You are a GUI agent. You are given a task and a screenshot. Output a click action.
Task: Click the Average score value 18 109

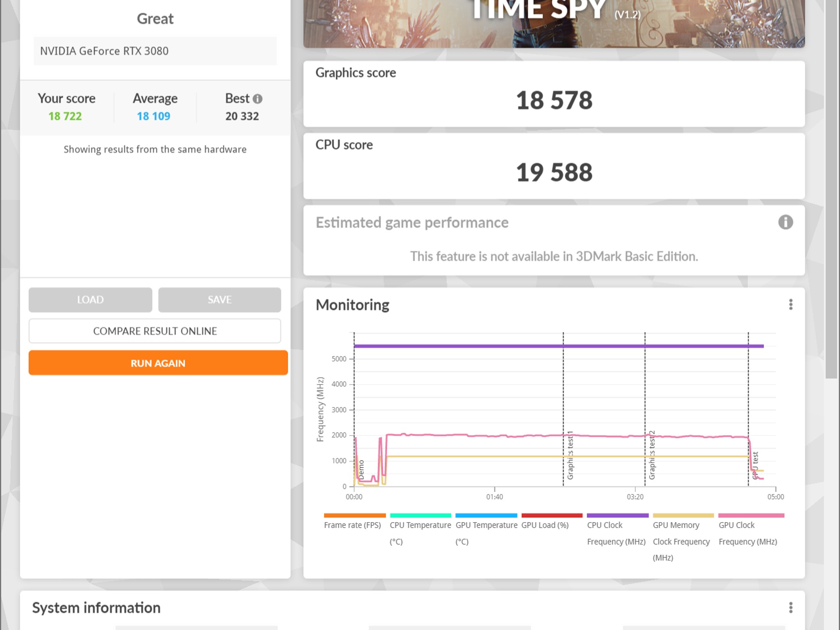click(153, 116)
